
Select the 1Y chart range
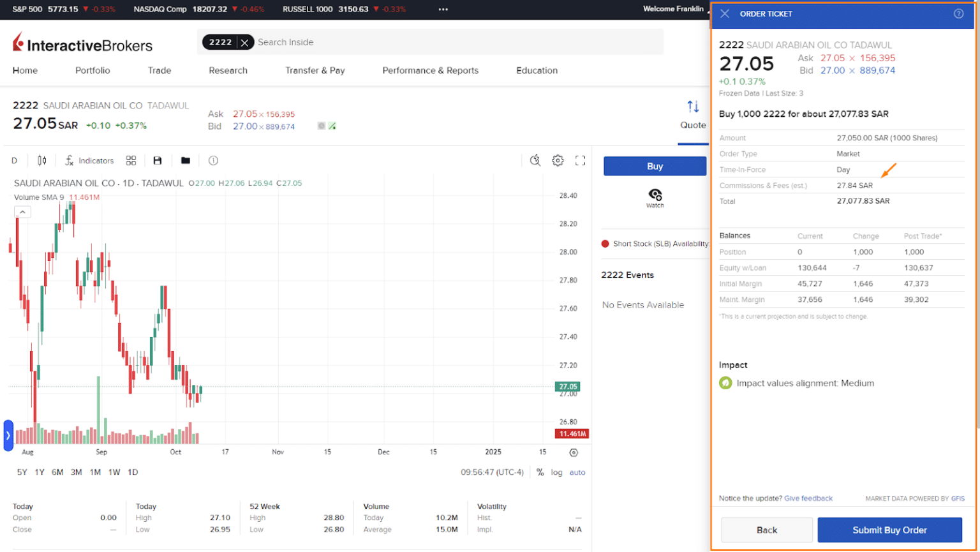[x=39, y=472]
